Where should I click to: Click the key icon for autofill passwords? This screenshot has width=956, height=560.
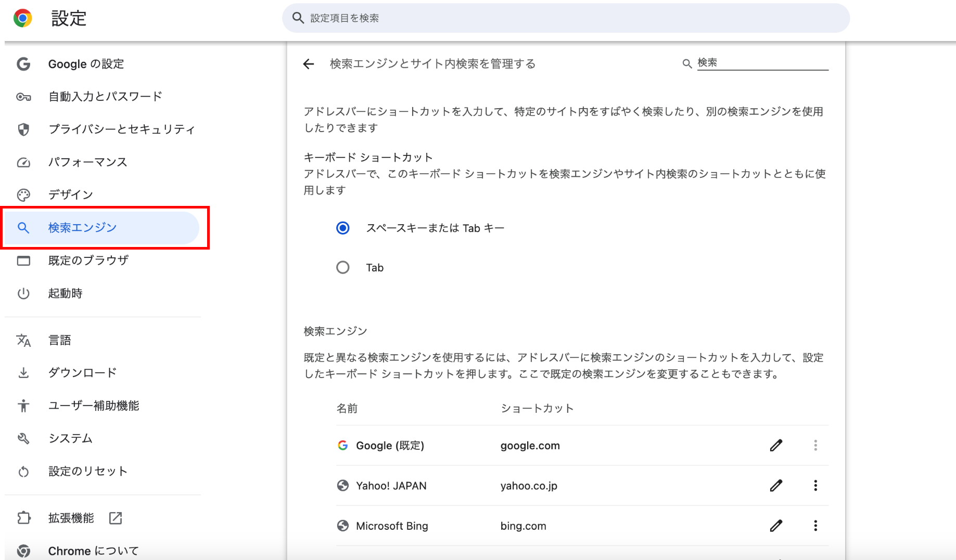coord(23,97)
